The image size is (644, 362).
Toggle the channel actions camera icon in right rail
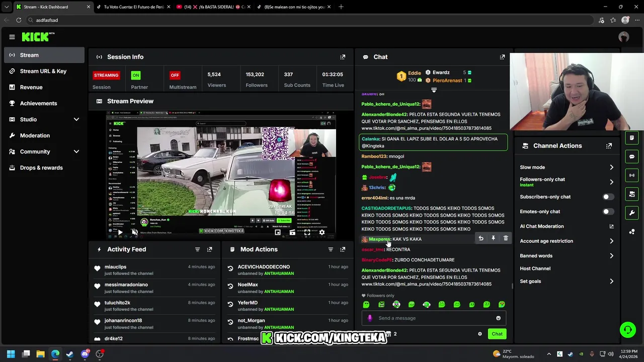[x=632, y=194]
